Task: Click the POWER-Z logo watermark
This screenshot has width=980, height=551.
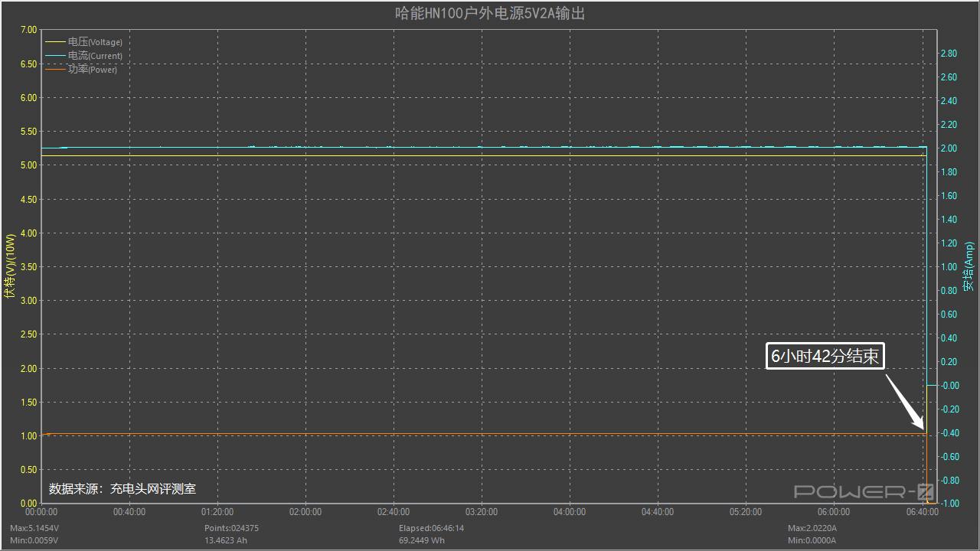Action: pos(864,492)
